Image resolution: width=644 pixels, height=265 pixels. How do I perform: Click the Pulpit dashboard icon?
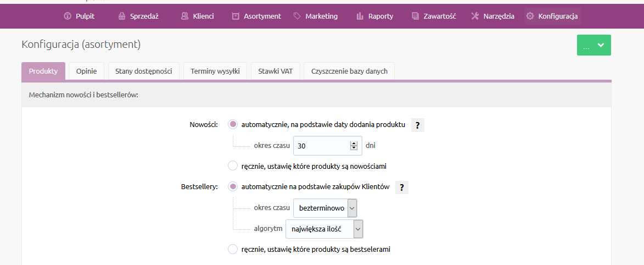pos(68,16)
